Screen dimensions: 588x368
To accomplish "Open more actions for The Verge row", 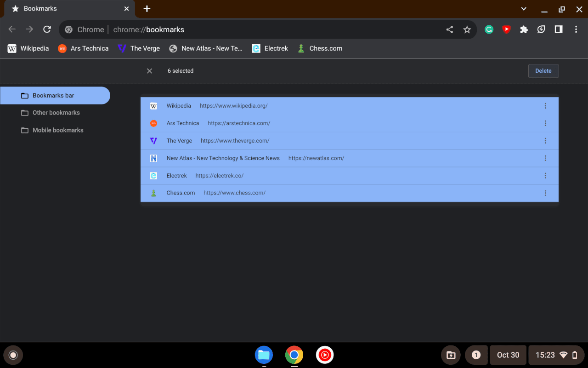I will point(545,141).
